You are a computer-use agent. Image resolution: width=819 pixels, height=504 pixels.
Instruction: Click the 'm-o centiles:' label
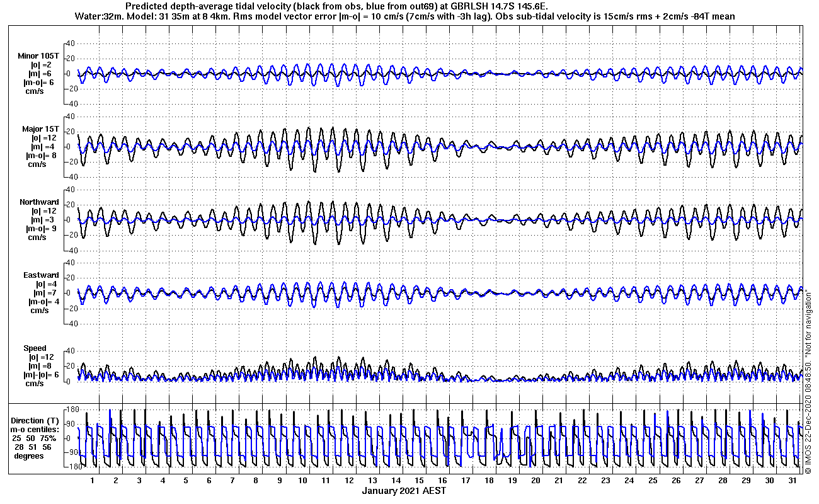(35, 430)
